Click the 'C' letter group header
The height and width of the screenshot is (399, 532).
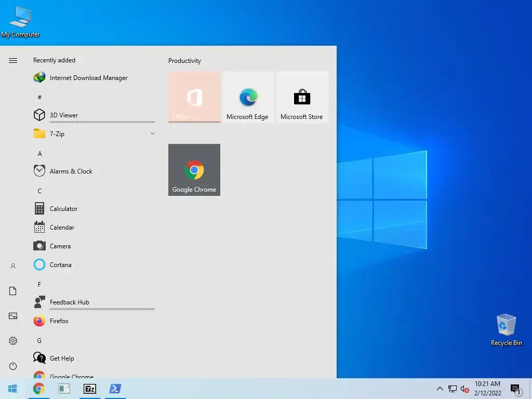coord(39,191)
